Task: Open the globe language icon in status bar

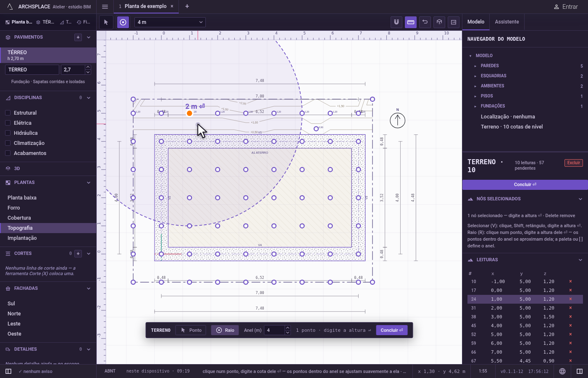Action: [562, 371]
